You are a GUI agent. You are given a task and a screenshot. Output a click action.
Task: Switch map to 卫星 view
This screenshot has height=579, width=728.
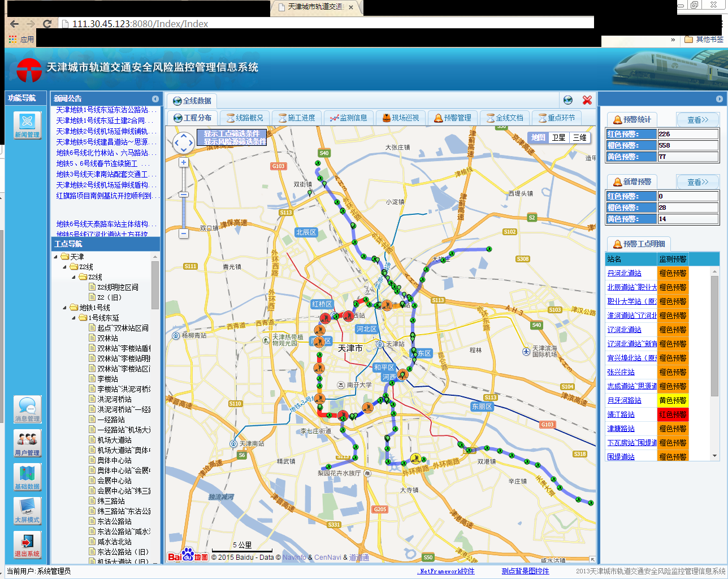(x=558, y=137)
